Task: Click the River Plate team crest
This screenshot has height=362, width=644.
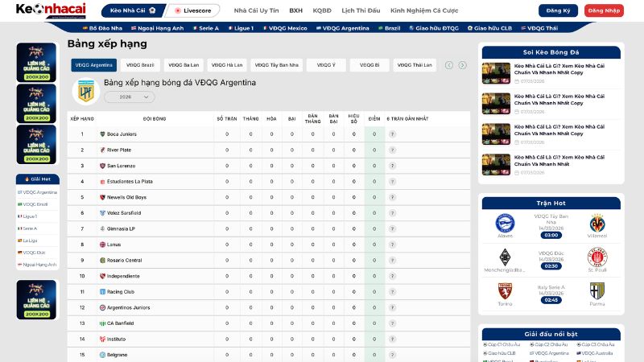Action: click(x=102, y=150)
